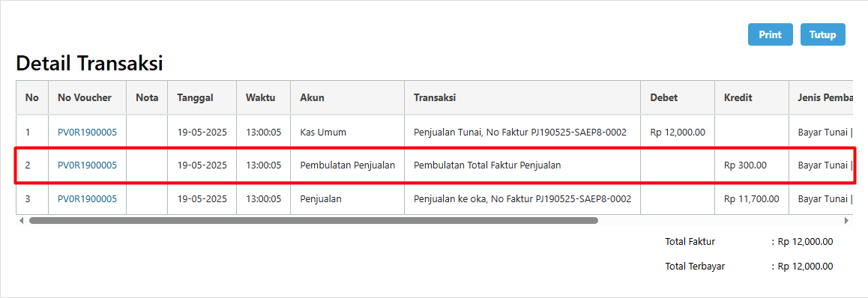This screenshot has height=298, width=868.
Task: Open voucher PV0R1900005 in row 1
Action: (x=87, y=132)
